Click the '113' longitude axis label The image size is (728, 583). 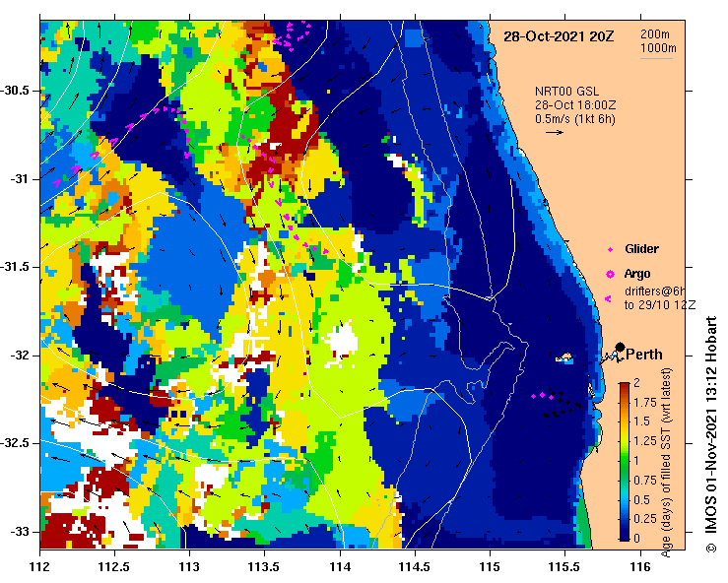190,567
